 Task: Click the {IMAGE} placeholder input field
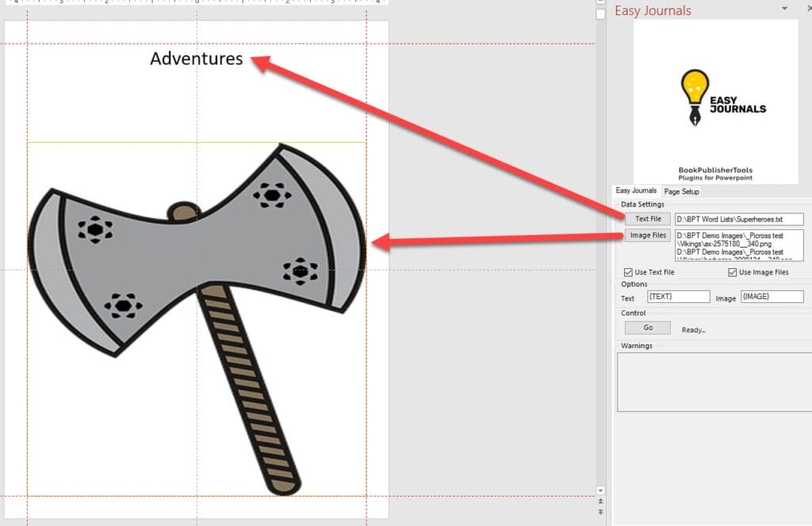click(x=772, y=297)
